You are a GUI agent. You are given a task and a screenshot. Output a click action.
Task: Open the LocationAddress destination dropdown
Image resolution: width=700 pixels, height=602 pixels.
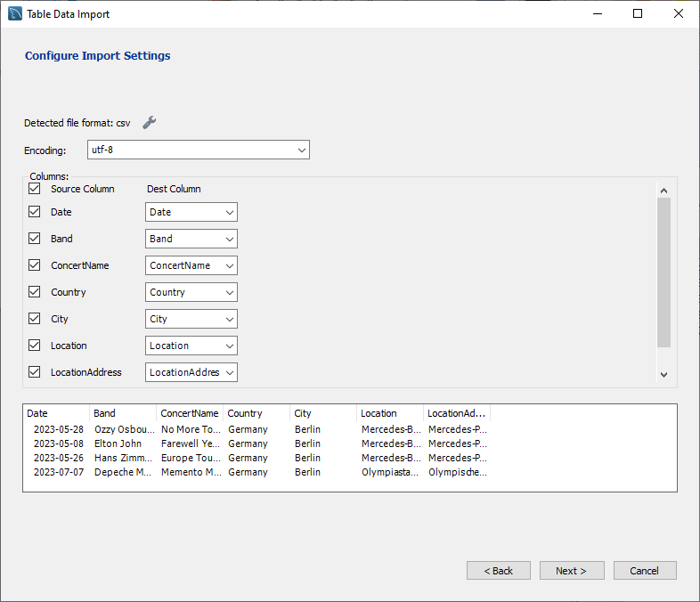point(191,372)
